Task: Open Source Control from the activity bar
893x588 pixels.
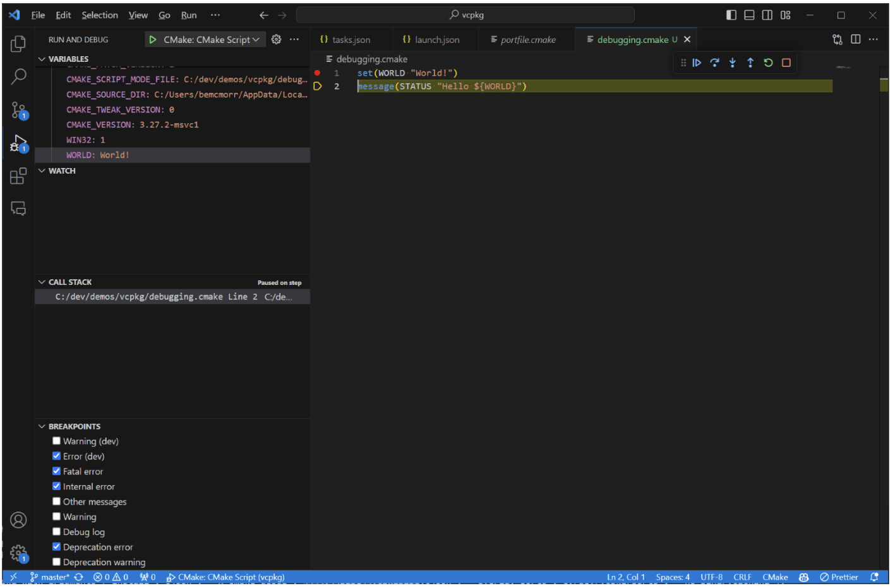Action: 18,110
